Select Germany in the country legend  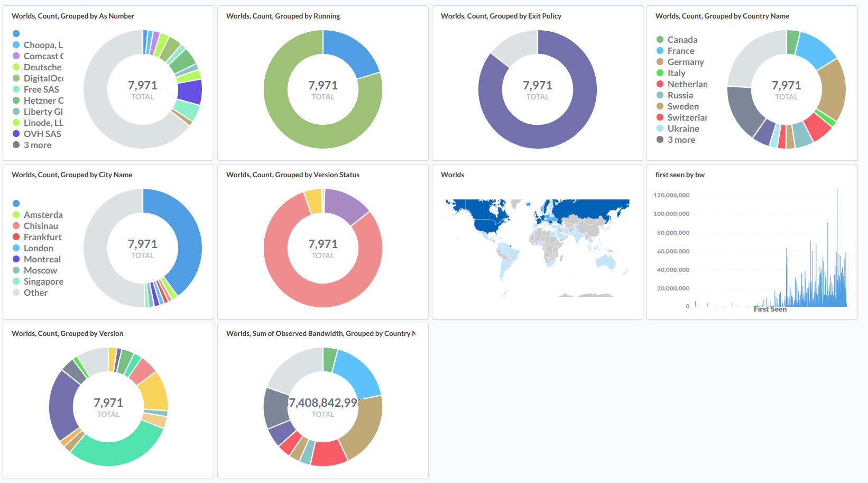coord(680,62)
